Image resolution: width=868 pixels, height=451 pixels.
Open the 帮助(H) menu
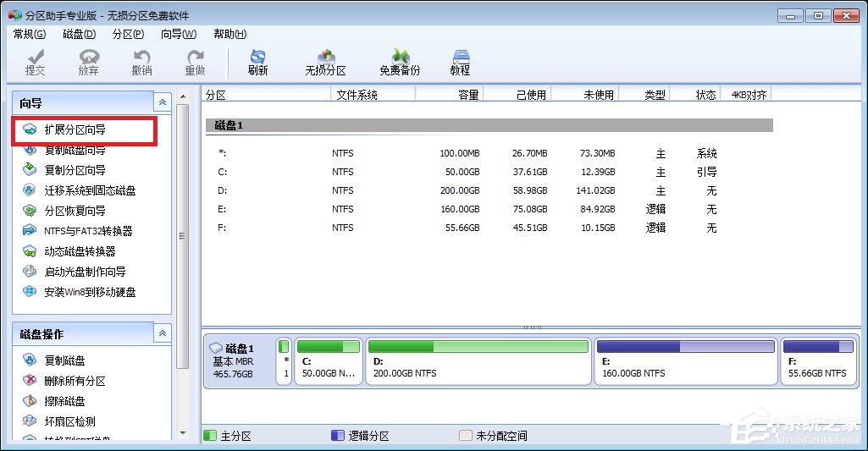click(229, 35)
